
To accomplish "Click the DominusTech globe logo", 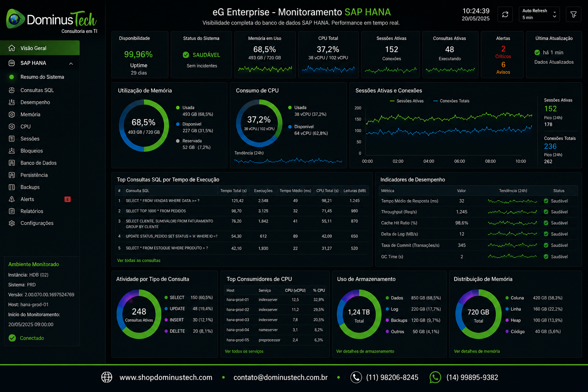I will [15, 19].
